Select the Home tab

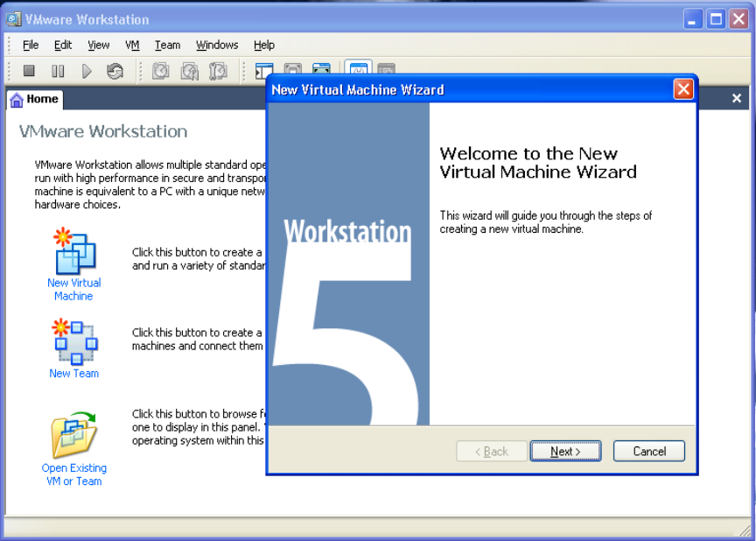tap(34, 100)
